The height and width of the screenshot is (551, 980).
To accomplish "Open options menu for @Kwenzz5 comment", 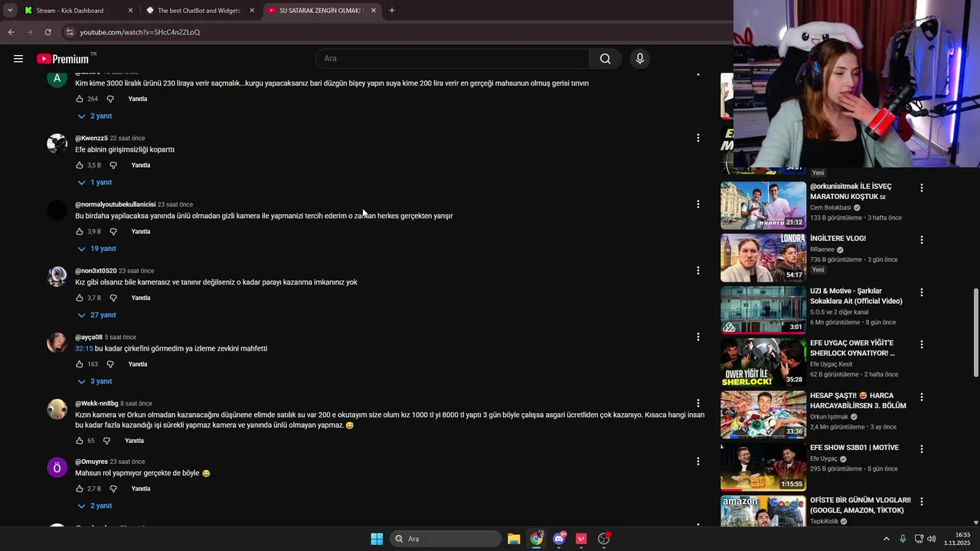I will point(697,138).
